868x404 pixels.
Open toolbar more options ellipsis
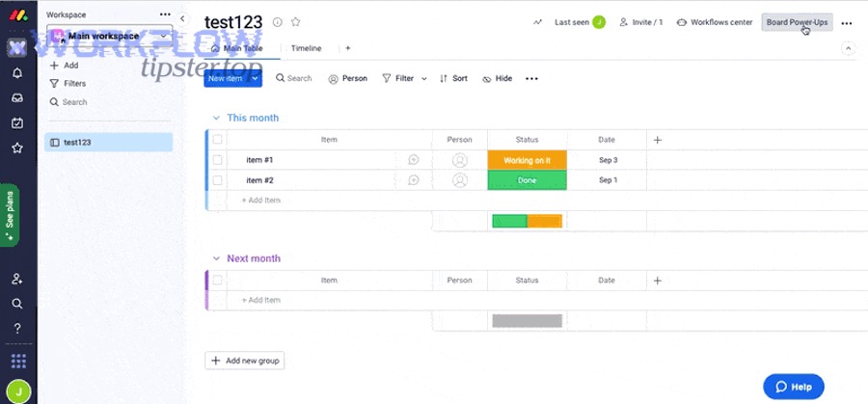pyautogui.click(x=531, y=79)
